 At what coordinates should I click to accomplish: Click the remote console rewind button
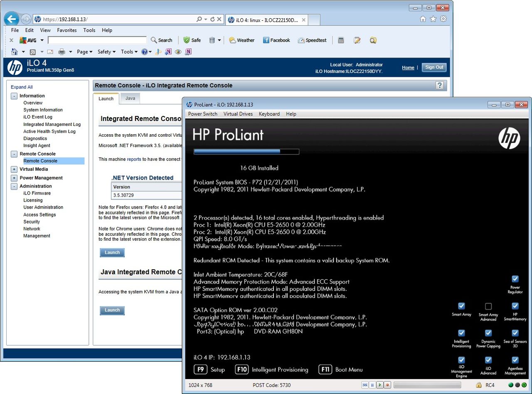click(365, 385)
